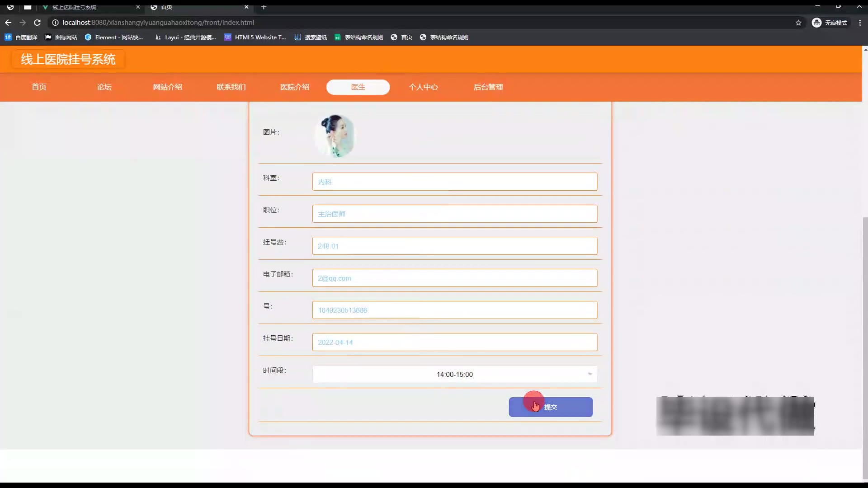Image resolution: width=868 pixels, height=488 pixels.
Task: Open the 后台管理 link
Action: pyautogui.click(x=488, y=87)
